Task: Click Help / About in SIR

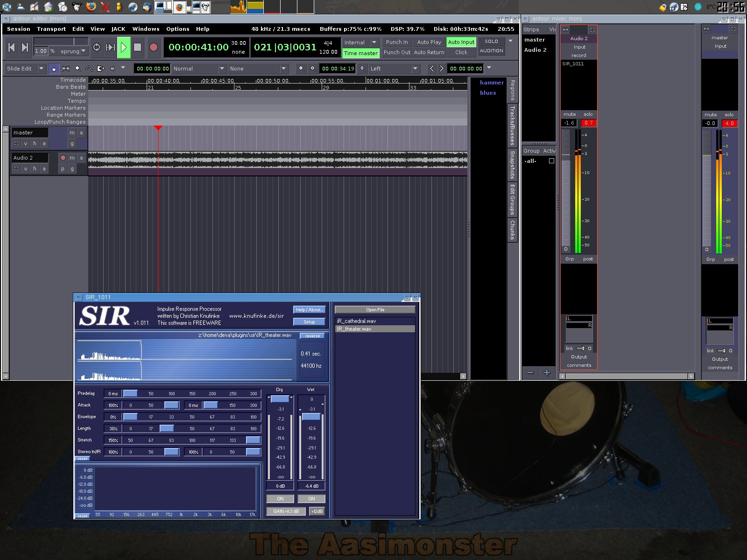Action: pyautogui.click(x=309, y=310)
